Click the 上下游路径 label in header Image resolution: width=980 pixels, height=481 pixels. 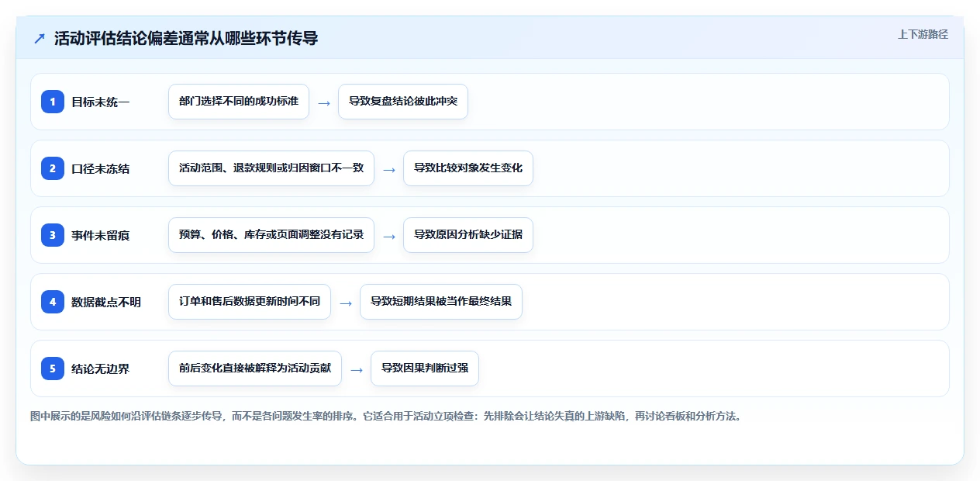[x=923, y=34]
